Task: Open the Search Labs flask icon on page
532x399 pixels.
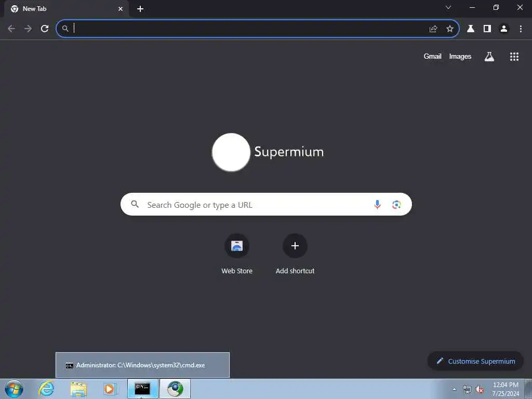Action: [x=489, y=56]
